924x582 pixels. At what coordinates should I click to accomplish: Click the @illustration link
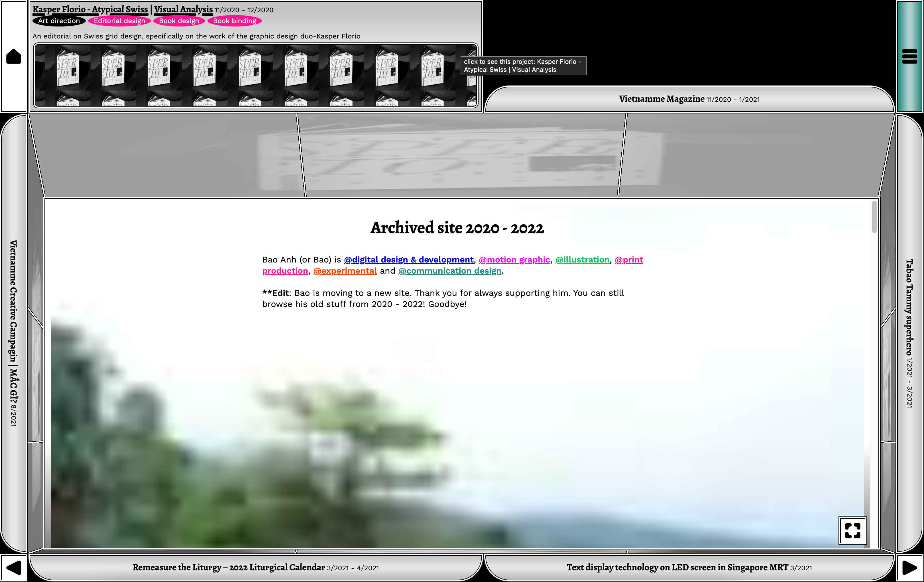[x=582, y=260]
